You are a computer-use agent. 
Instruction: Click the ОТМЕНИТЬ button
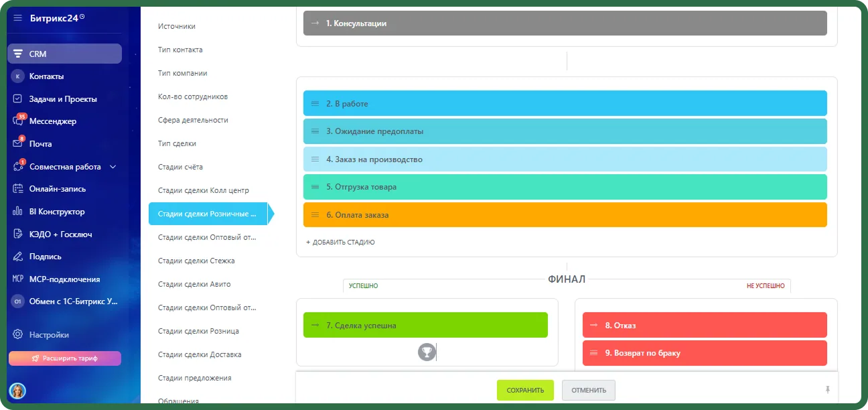pyautogui.click(x=589, y=390)
